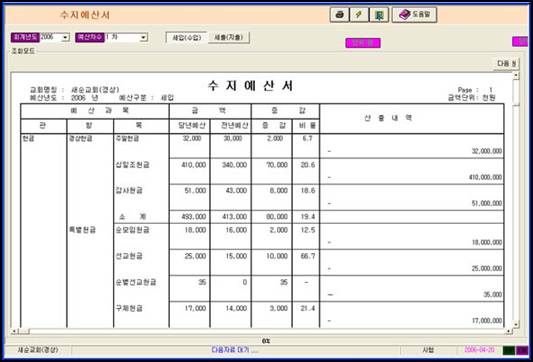Click the 산출내역 column header
Viewport: 533px width, 362px height.
pyautogui.click(x=388, y=118)
